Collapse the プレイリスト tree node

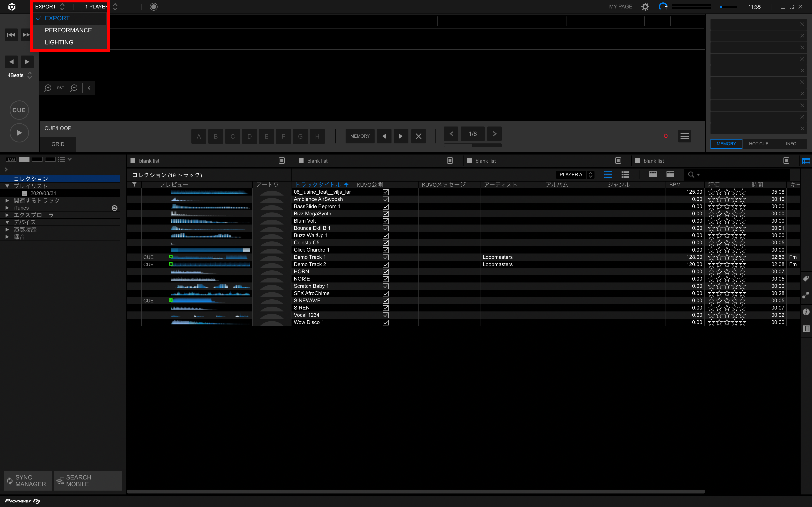pyautogui.click(x=7, y=186)
